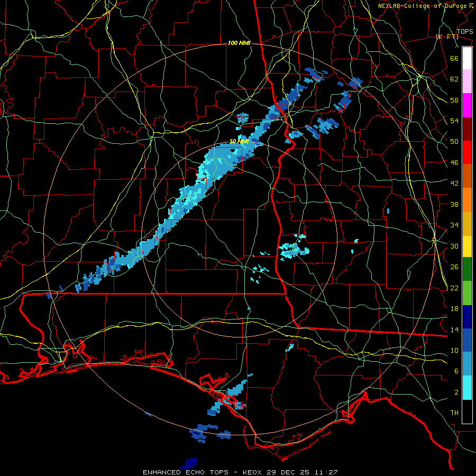
Task: Click the magenta legend swatch
Action: 467,105
